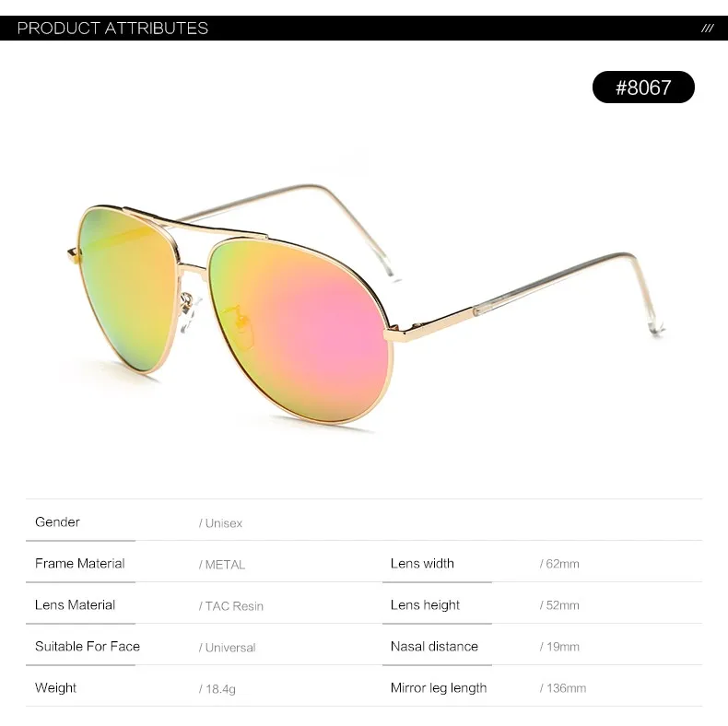Select the Unisex value text

[x=220, y=523]
